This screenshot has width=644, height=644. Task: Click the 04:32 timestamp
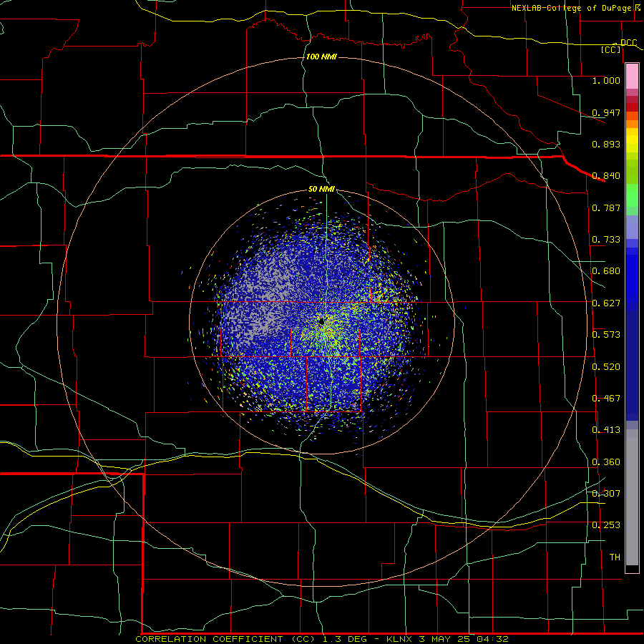pyautogui.click(x=492, y=639)
